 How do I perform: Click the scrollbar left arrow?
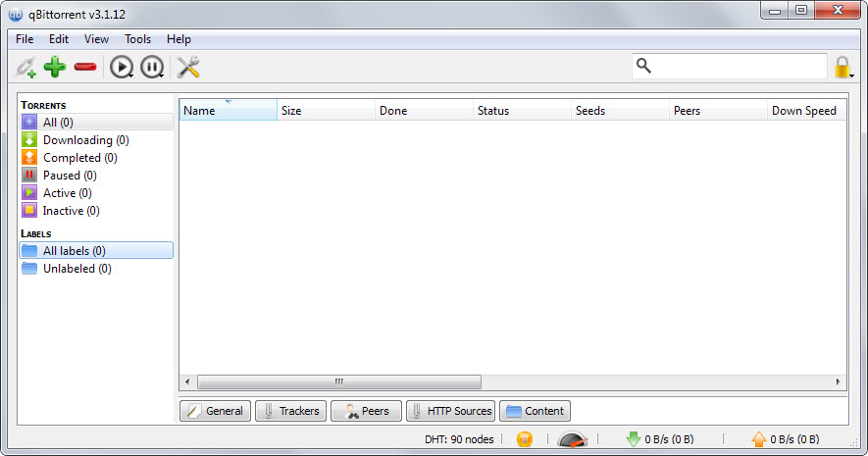tap(187, 381)
